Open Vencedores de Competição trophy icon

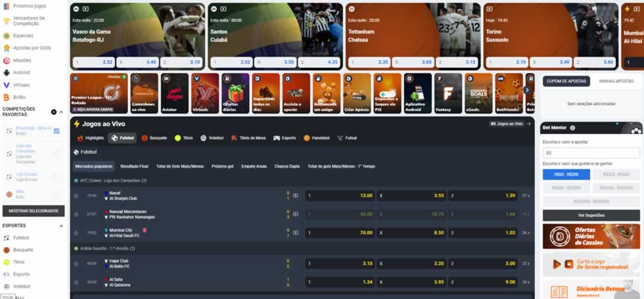coord(6,21)
